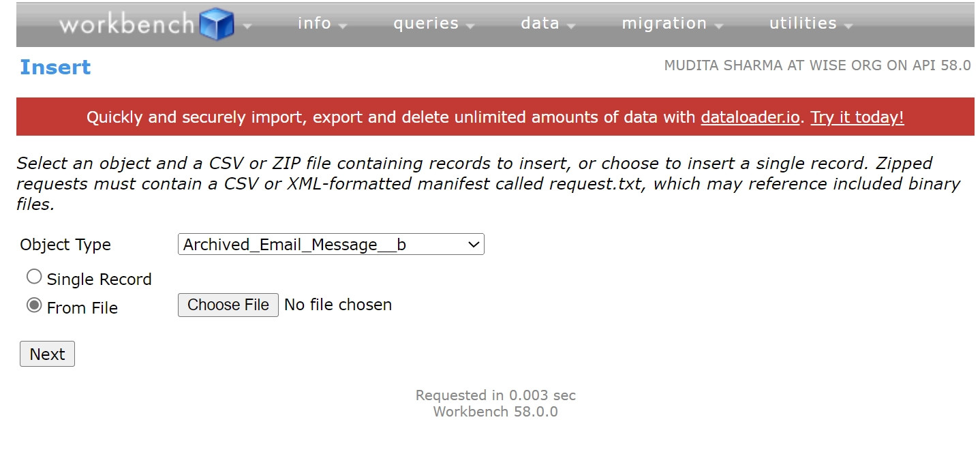Click the small arrow next to info
This screenshot has height=454, width=980.
(342, 27)
